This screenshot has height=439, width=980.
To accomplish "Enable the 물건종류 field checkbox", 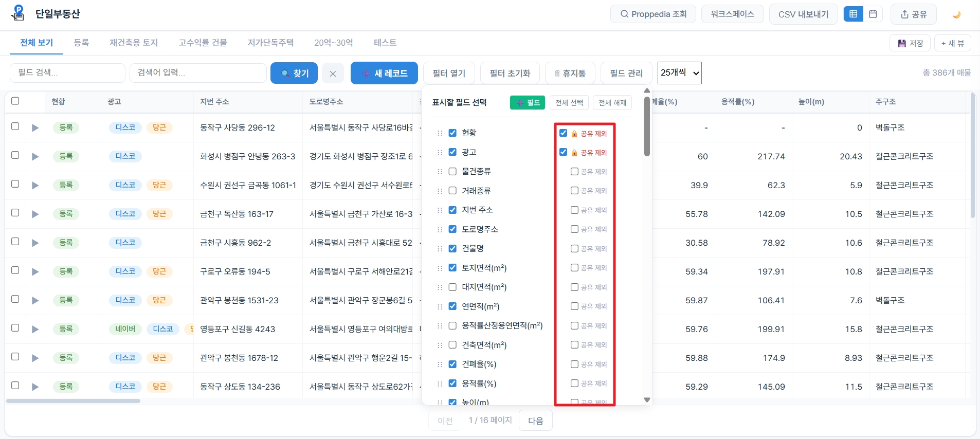I will pyautogui.click(x=452, y=171).
